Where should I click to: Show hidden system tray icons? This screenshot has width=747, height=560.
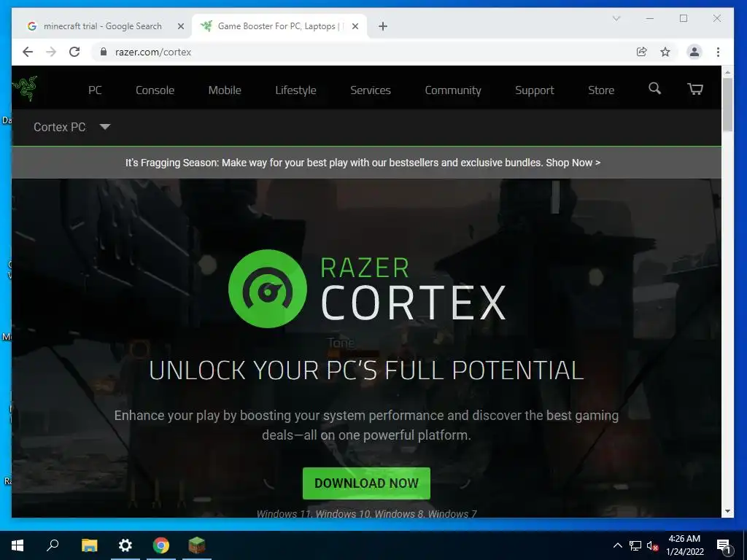(x=617, y=545)
